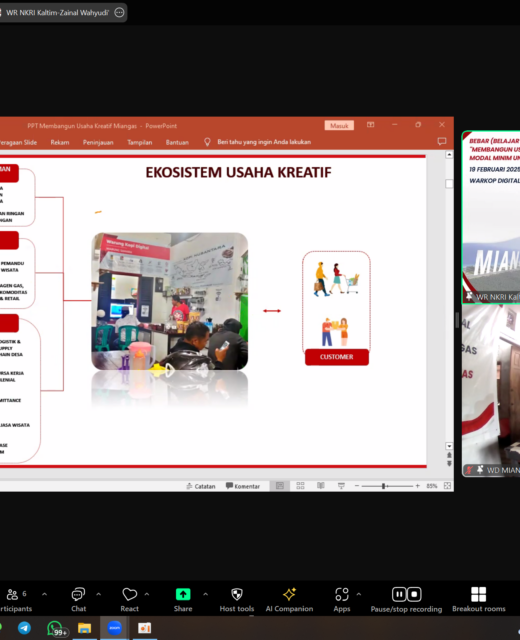Open Telegram from the taskbar

[x=24, y=628]
